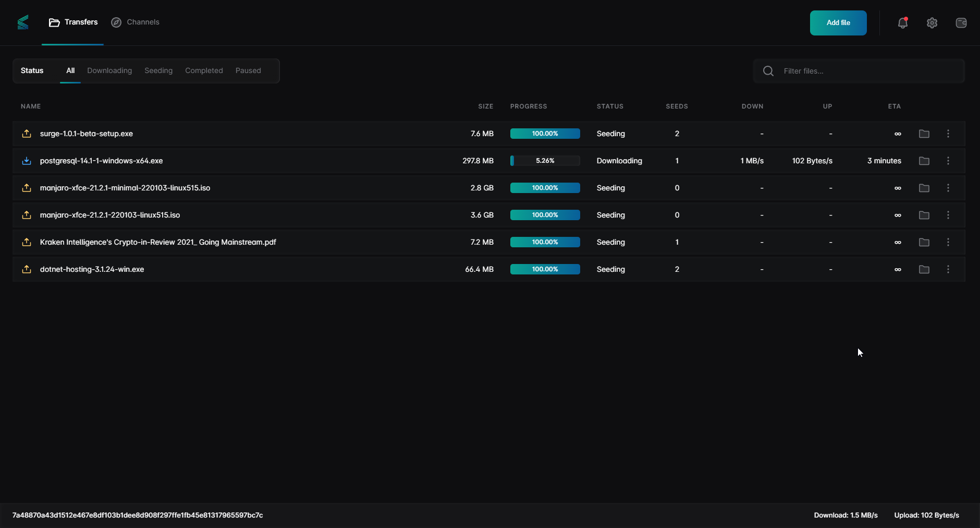Screen dimensions: 980x528
Task: Click Download: 1.5 MB/s in status bar
Action: [x=846, y=515]
